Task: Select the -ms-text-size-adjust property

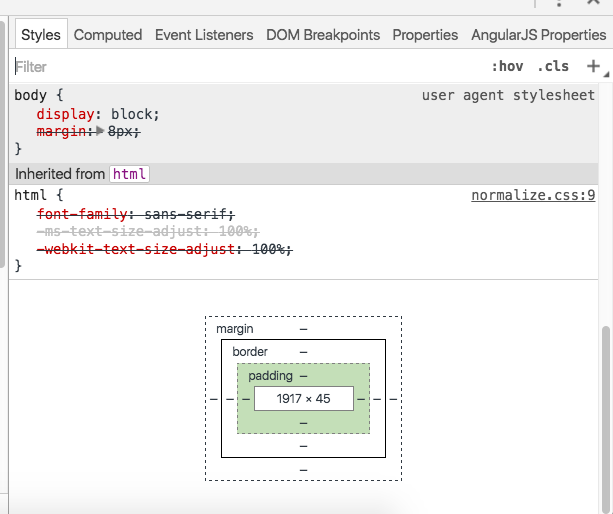Action: click(147, 231)
